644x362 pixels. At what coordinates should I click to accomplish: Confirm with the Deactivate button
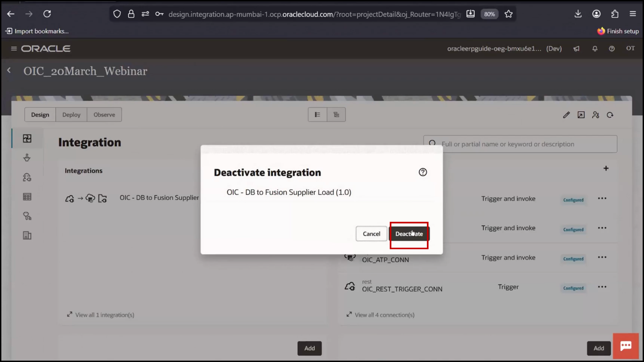(409, 234)
